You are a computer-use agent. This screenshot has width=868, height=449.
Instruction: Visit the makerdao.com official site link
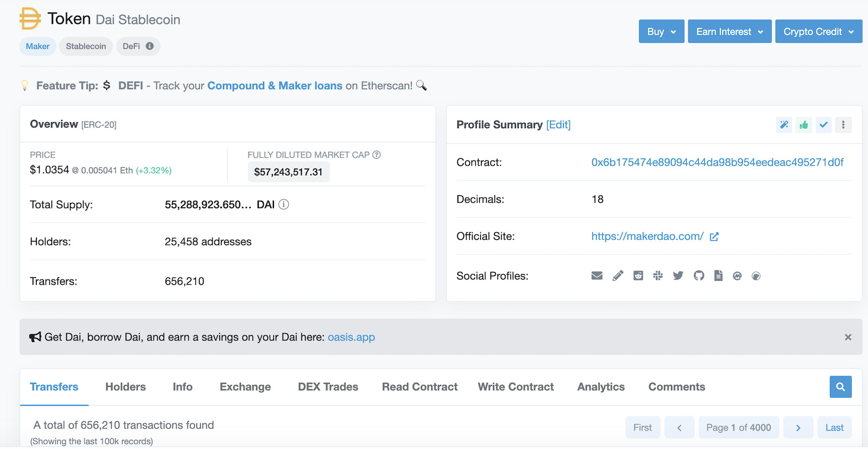[x=647, y=236]
